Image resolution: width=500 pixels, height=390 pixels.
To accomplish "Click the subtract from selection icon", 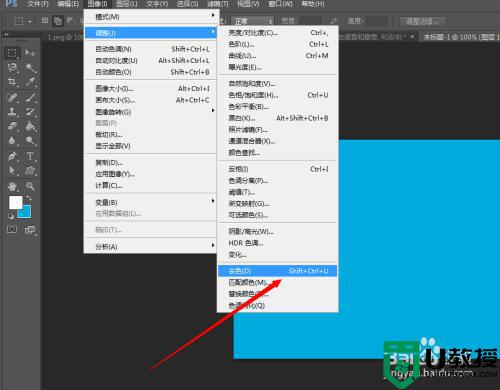I will pos(70,21).
